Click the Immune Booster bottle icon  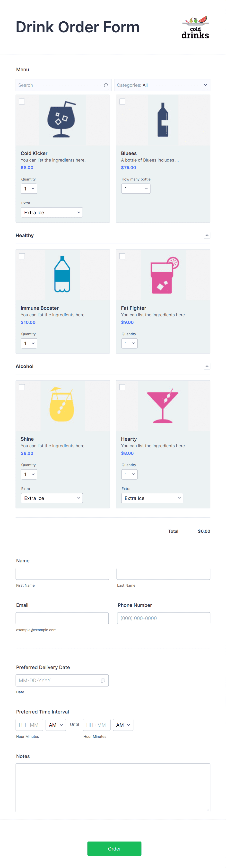click(x=62, y=274)
